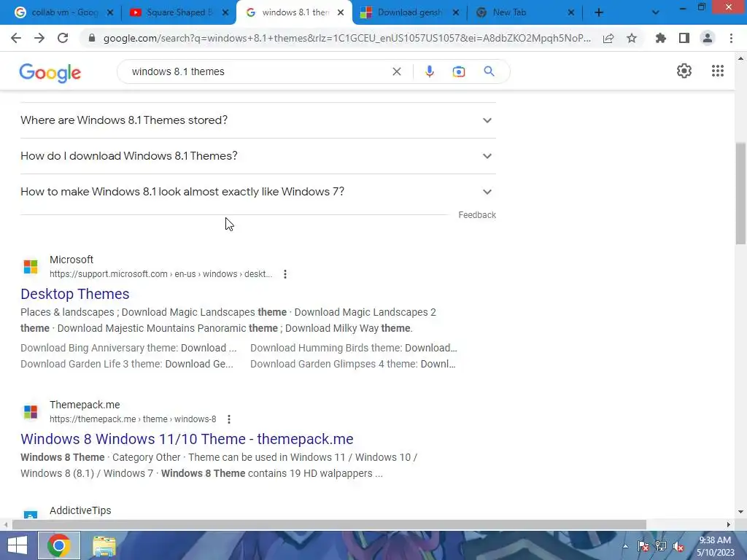Click the site lock icon in the address bar
The image size is (747, 560).
(x=92, y=38)
